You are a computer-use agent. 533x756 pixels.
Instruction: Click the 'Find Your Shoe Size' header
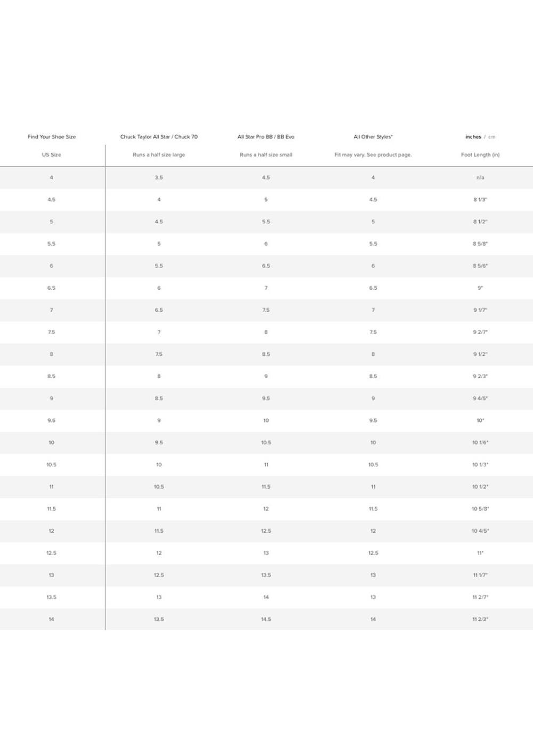[52, 137]
